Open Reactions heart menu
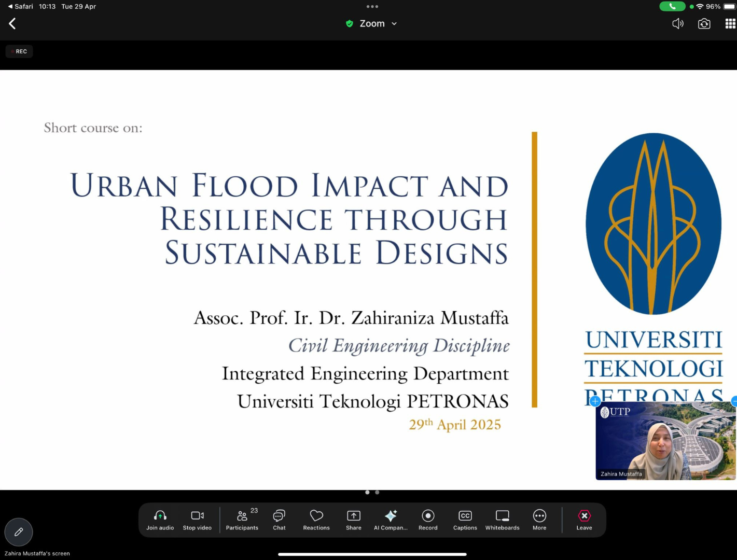This screenshot has height=560, width=737. tap(316, 520)
